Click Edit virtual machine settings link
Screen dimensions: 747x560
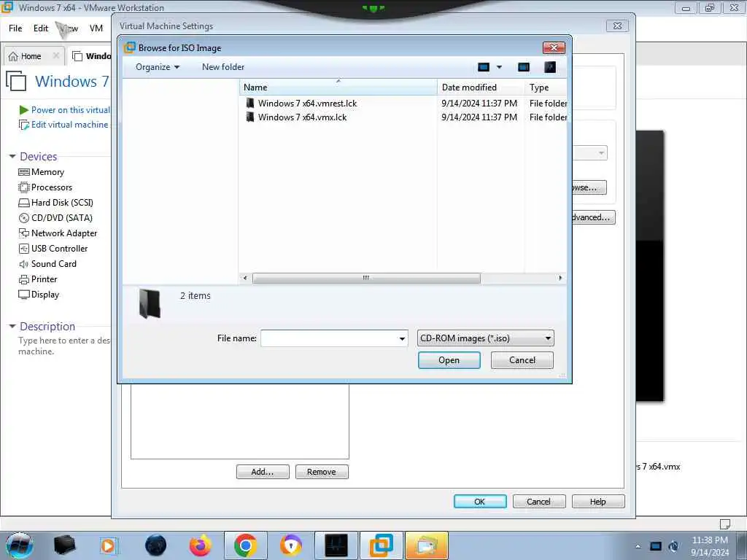point(64,125)
